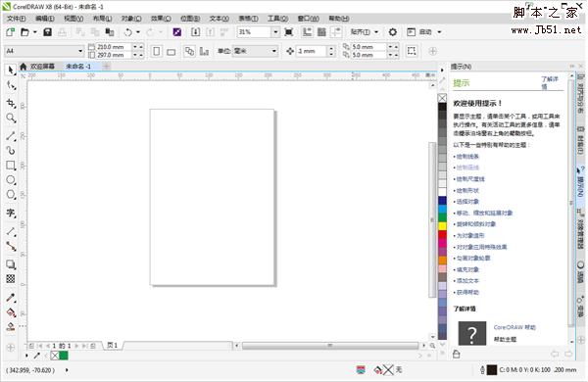The height and width of the screenshot is (382, 588).
Task: Click the horizontal canvas scrollbar
Action: pyautogui.click(x=330, y=346)
